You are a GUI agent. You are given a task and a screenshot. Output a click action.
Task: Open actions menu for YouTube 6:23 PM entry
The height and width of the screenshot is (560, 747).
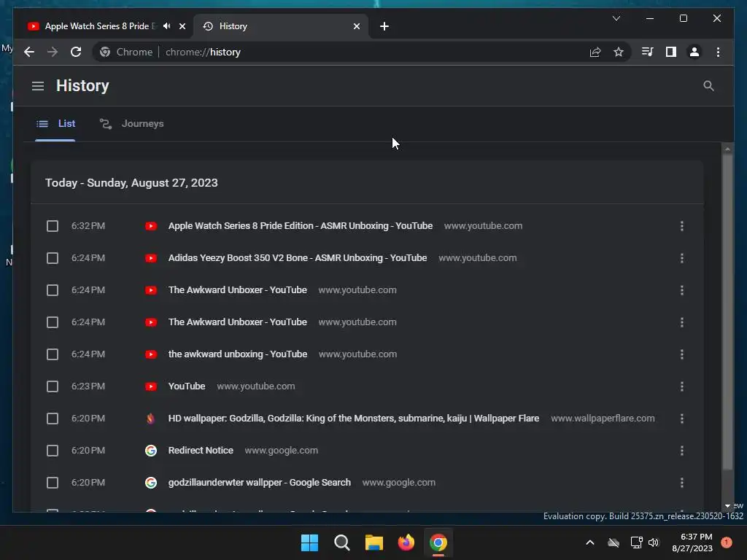coord(682,386)
